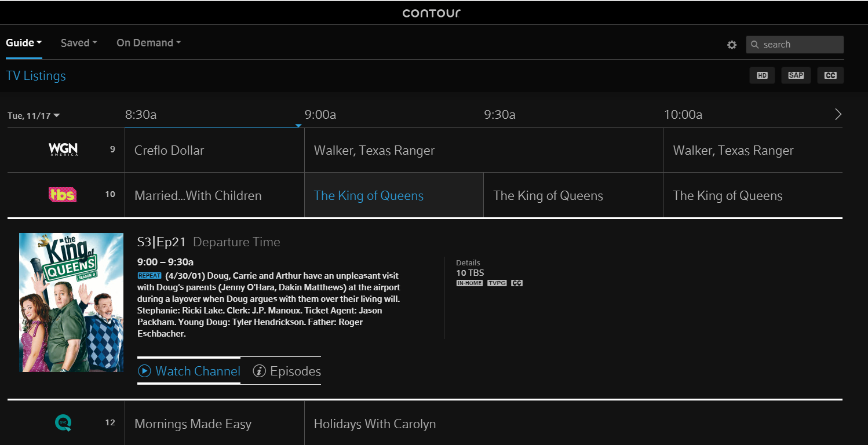The height and width of the screenshot is (445, 868).
Task: Select Walker, Texas Ranger at 9:00a
Action: (x=484, y=150)
